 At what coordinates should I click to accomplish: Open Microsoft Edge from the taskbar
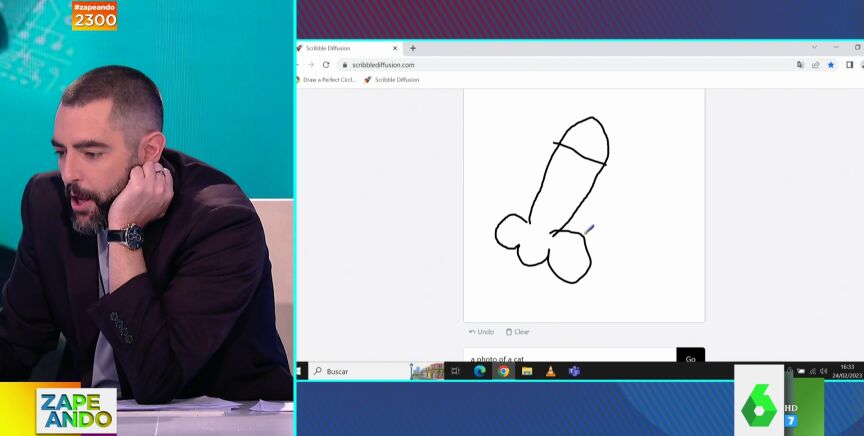pos(479,371)
